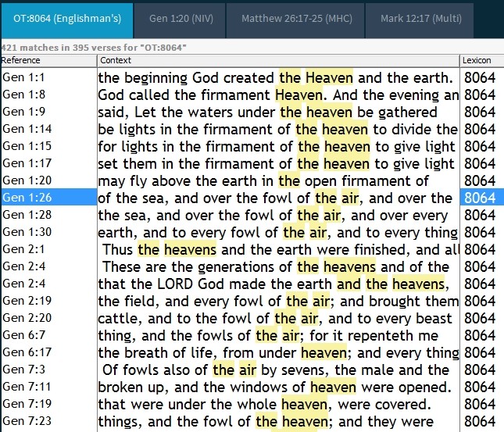Click context 'These are the generations of'
Screen dimensions: 504x432
[197, 267]
